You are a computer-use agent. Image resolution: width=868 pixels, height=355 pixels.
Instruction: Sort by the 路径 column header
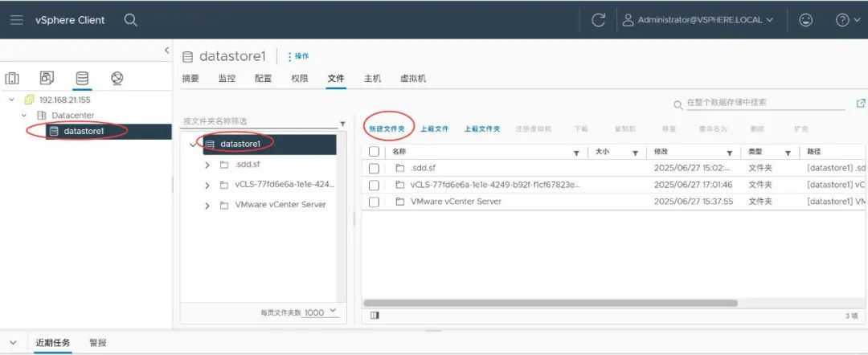click(813, 152)
